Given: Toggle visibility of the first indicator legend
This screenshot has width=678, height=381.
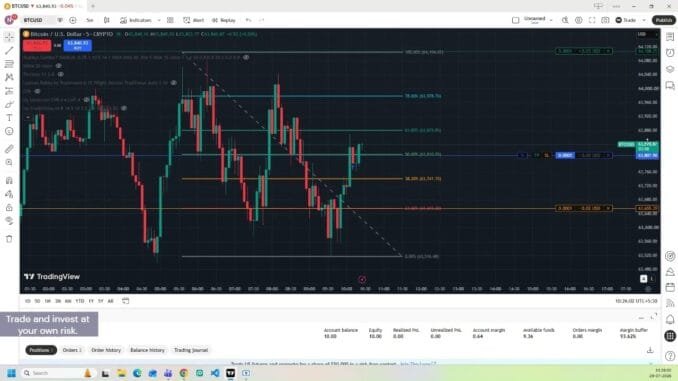Looking at the screenshot, I should tap(246, 58).
